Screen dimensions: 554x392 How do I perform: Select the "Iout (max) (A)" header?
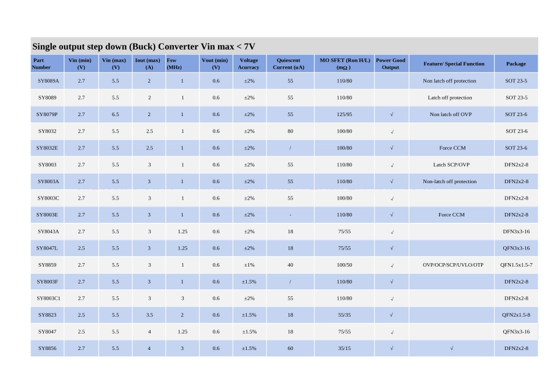149,64
